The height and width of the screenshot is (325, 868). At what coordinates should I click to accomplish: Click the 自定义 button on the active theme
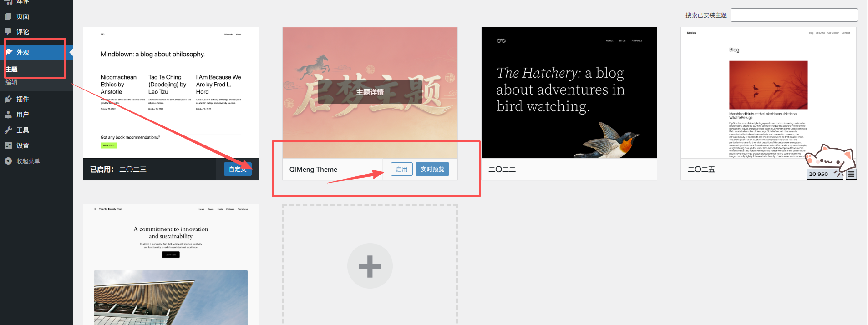tap(238, 169)
